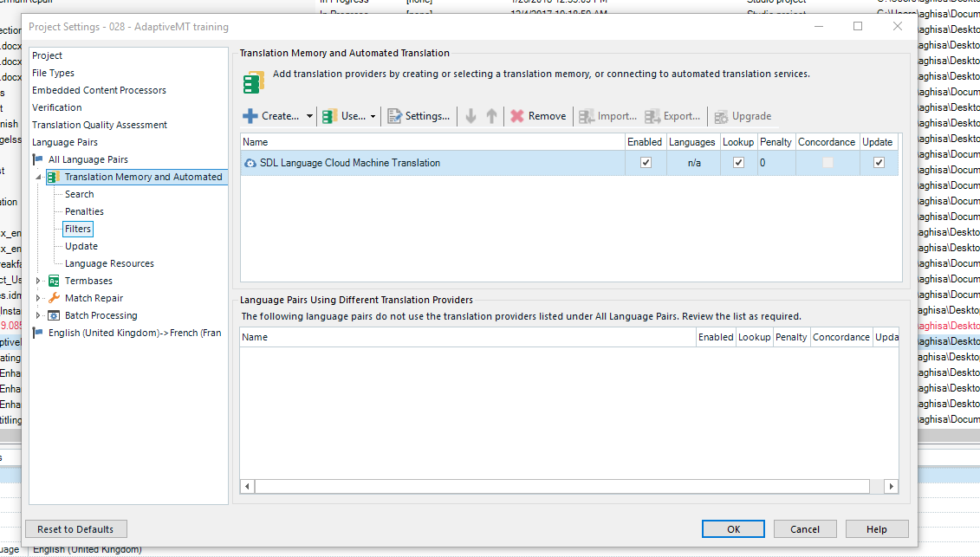Open the Create dropdown arrow
Image resolution: width=980 pixels, height=557 pixels.
coord(309,116)
